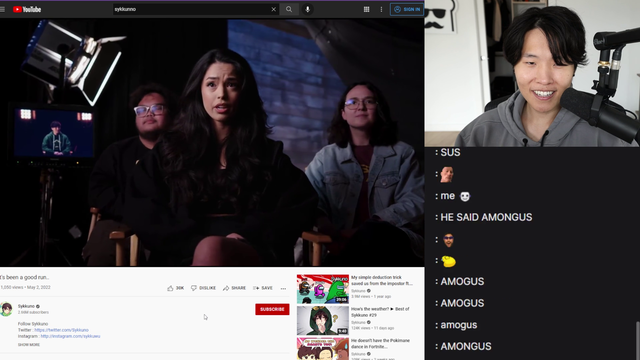The width and height of the screenshot is (640, 360).
Task: Subscribe to the Sykkuno channel
Action: [272, 309]
